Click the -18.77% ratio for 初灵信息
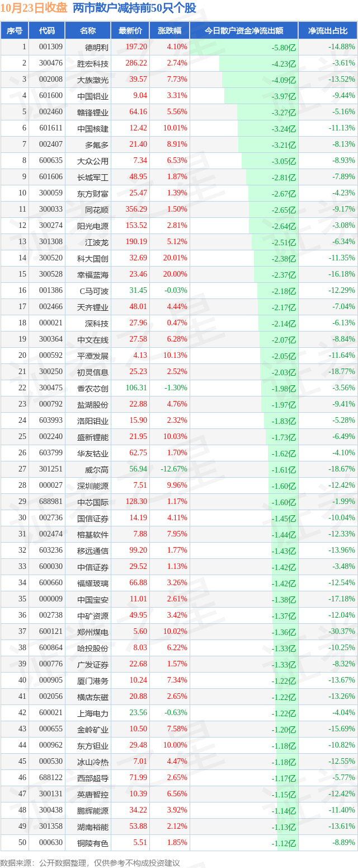The height and width of the screenshot is (868, 358). tap(342, 372)
